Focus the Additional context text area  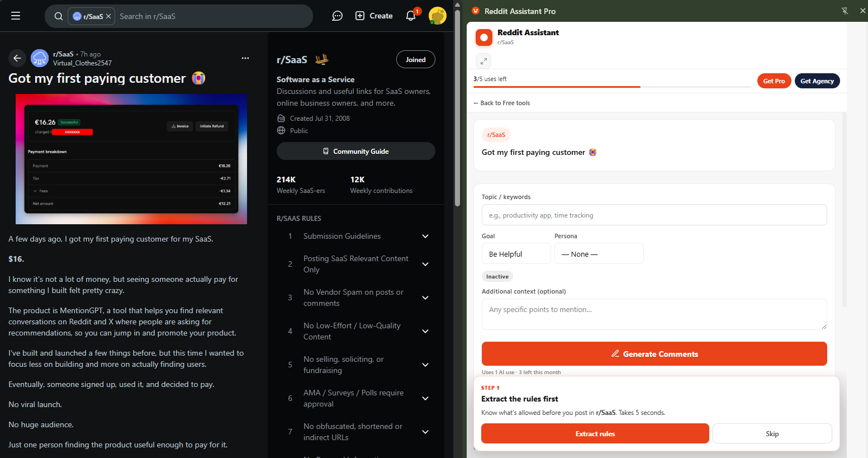(654, 314)
